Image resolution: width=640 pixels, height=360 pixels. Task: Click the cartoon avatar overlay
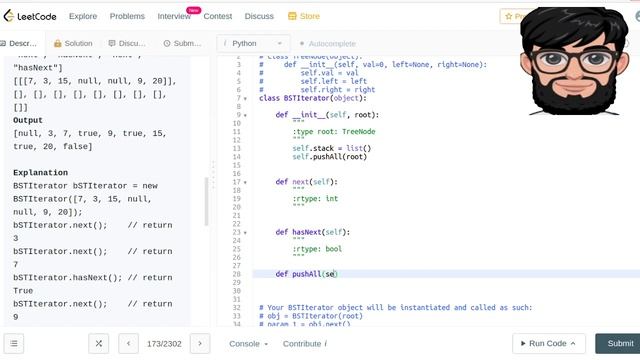[x=574, y=61]
